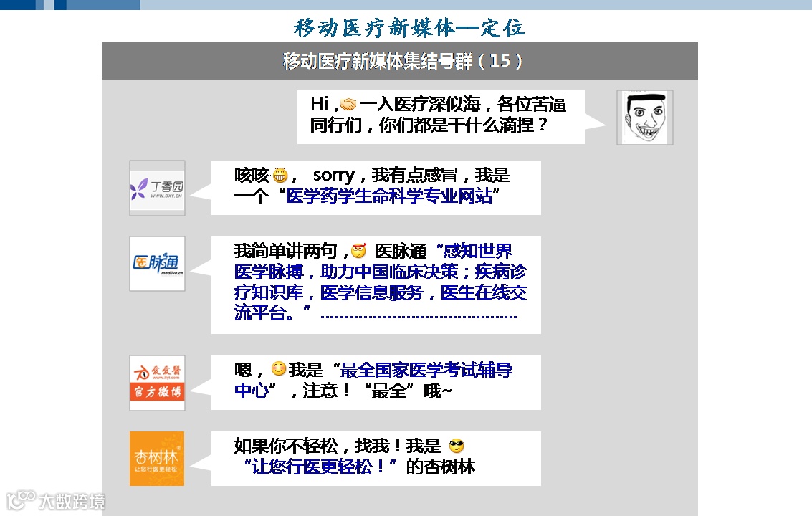Click the text 注意！“最全”哦~
The width and height of the screenshot is (812, 516).
coord(378,391)
